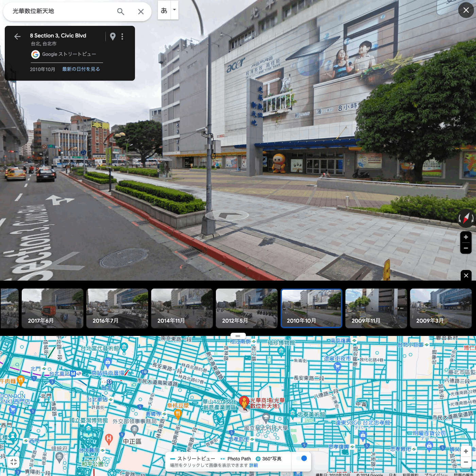Click the 中正區 district label

click(132, 441)
